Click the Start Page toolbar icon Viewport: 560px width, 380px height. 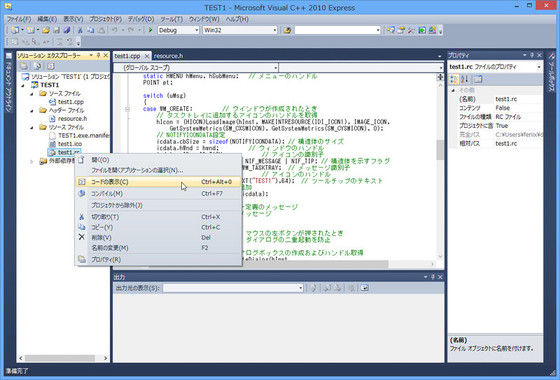(x=422, y=30)
